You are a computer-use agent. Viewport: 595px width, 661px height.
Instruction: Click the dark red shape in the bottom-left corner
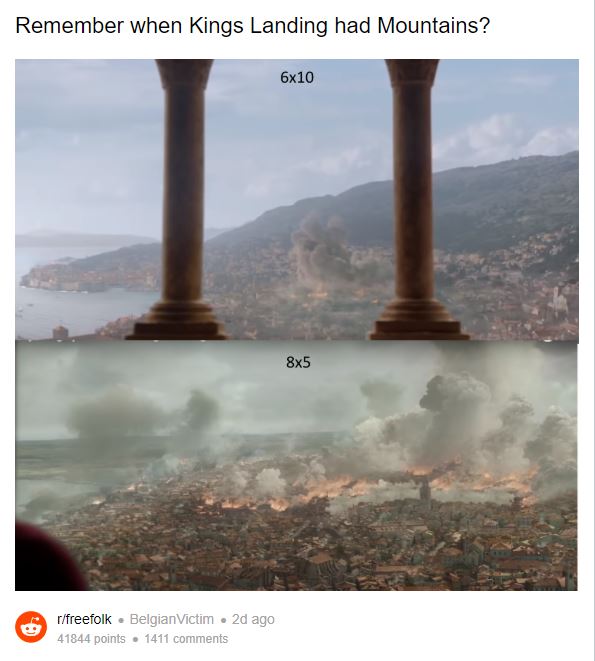coord(46,556)
